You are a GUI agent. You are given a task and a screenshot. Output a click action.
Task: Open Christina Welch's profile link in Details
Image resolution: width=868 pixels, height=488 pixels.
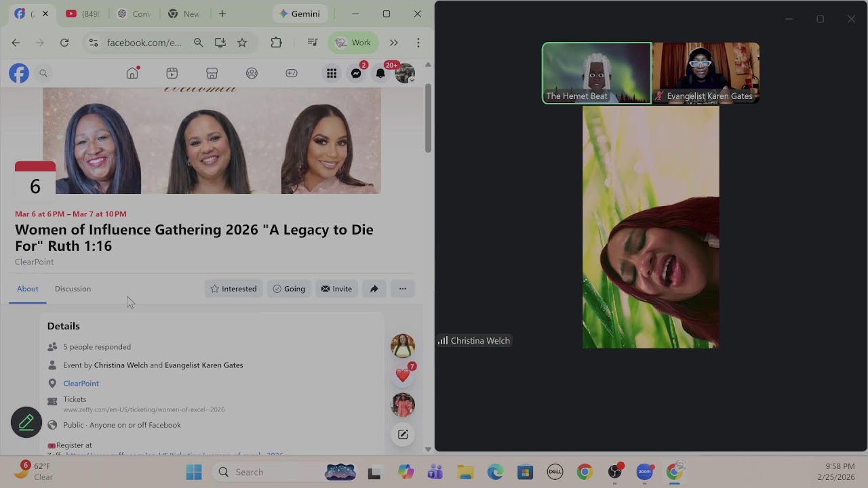tap(121, 365)
